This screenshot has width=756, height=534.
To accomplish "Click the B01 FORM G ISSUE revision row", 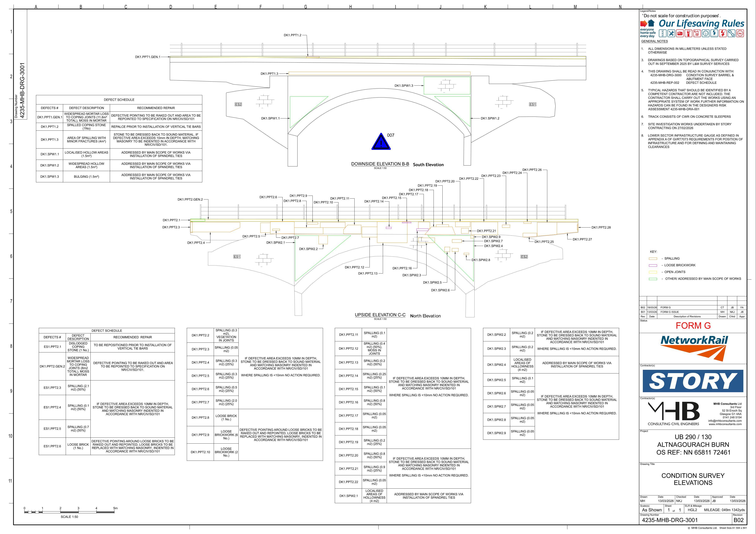I will pos(693,312).
